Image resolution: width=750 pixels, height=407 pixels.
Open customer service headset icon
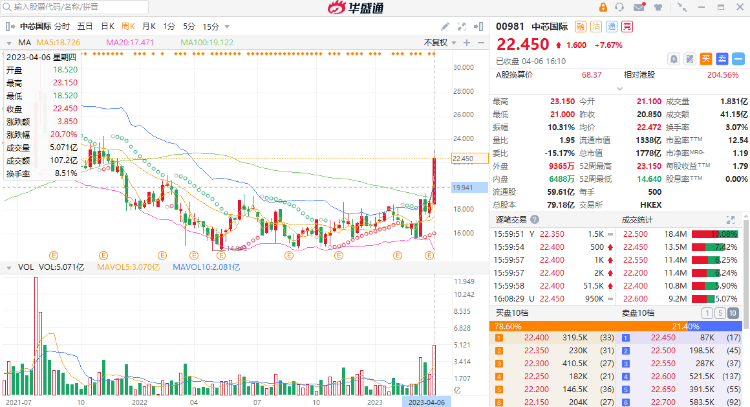619,7
